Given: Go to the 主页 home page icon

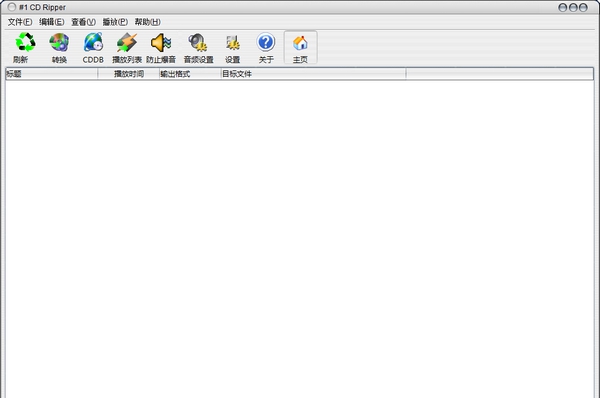Looking at the screenshot, I should coord(300,43).
